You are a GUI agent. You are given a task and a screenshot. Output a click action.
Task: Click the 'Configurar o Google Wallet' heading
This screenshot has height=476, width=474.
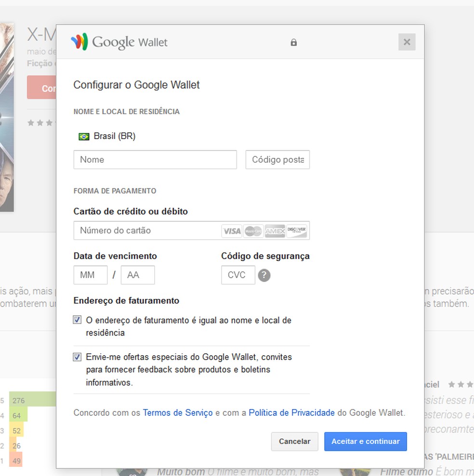(x=136, y=85)
